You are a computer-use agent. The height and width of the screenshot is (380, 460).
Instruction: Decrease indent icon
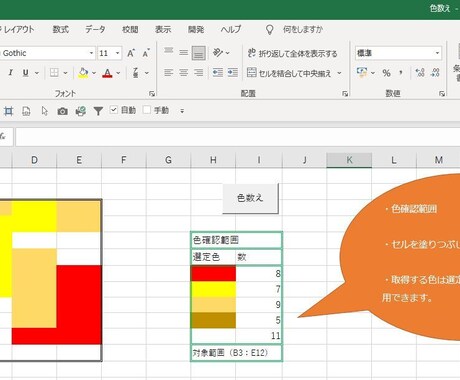[218, 73]
